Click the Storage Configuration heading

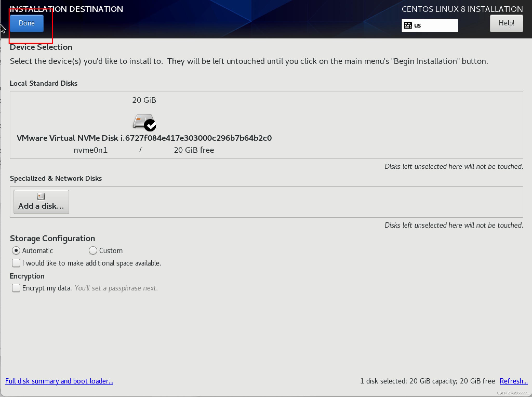click(52, 238)
